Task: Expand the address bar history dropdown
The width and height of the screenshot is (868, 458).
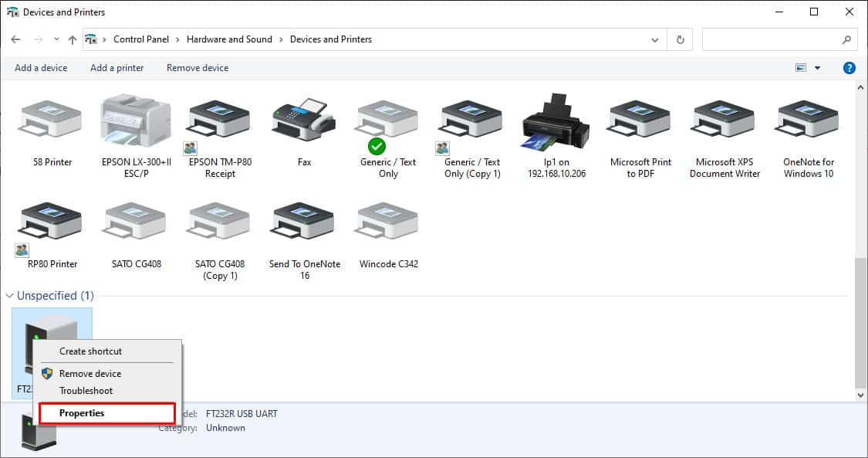Action: tap(655, 40)
